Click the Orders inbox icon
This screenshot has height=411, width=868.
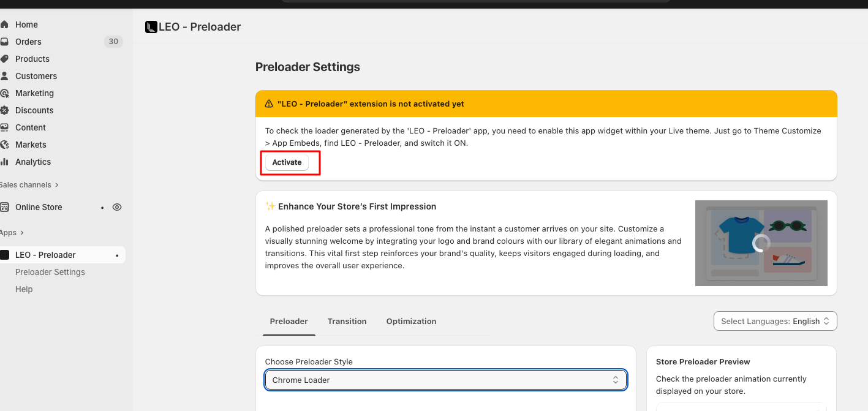(4, 42)
